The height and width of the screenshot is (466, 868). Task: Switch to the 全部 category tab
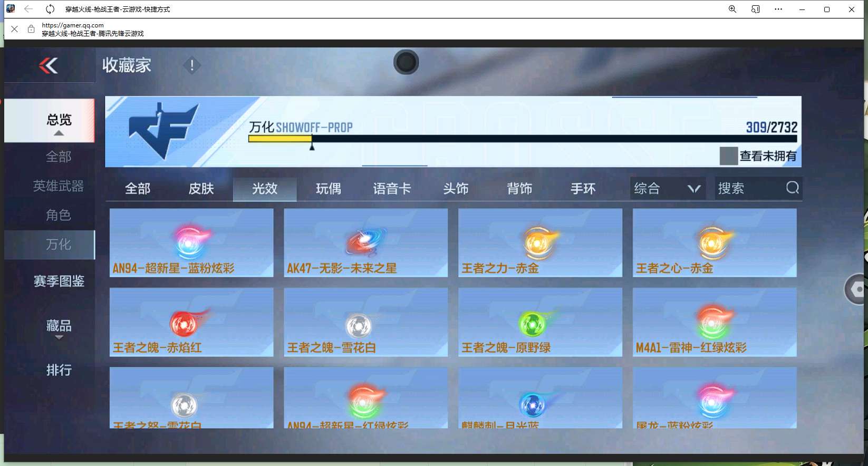click(x=138, y=188)
